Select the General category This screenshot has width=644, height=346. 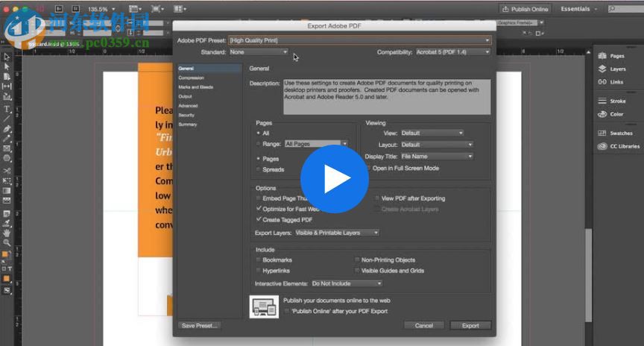[x=209, y=68]
